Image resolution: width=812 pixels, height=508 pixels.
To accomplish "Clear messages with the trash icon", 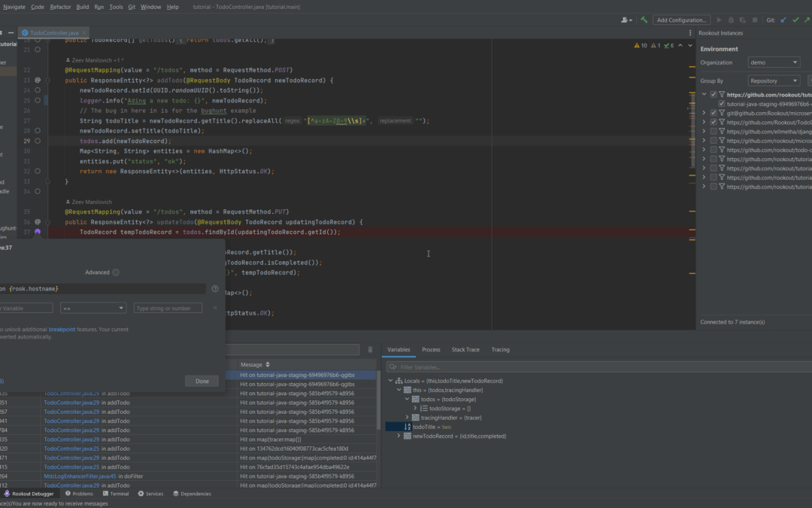I will pos(369,348).
